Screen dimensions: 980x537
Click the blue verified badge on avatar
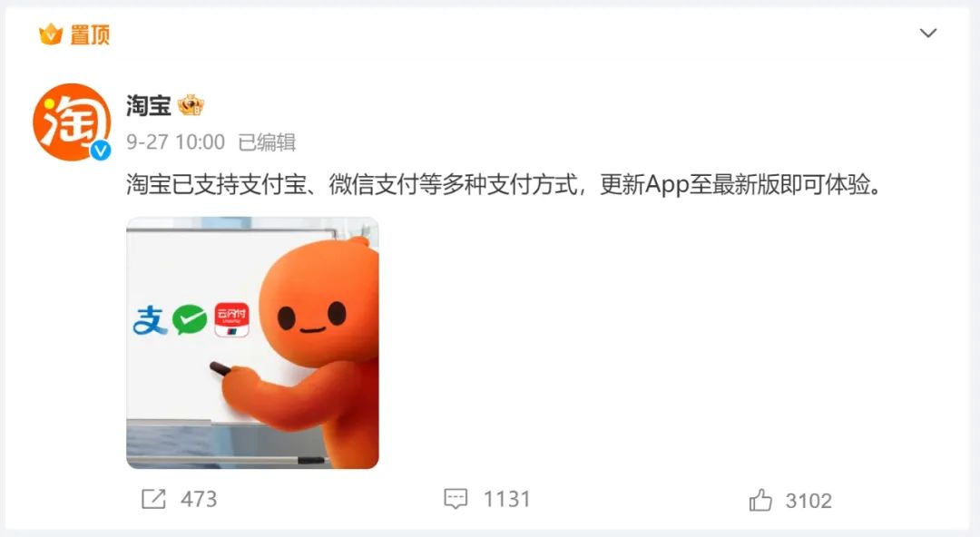coord(100,150)
